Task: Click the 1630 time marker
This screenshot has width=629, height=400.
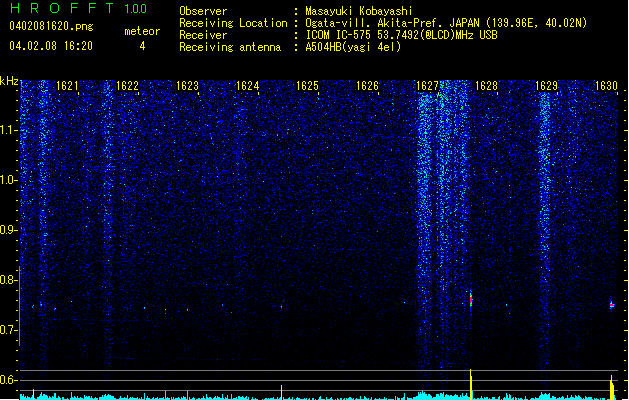Action: [606, 86]
